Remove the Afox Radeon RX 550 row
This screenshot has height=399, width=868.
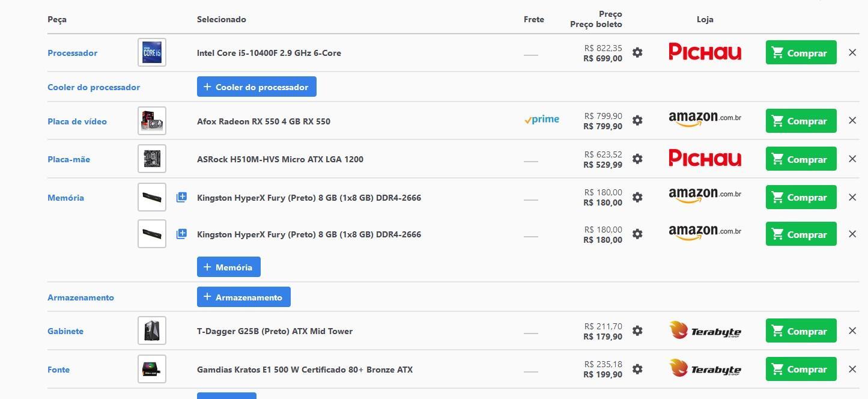tap(852, 121)
